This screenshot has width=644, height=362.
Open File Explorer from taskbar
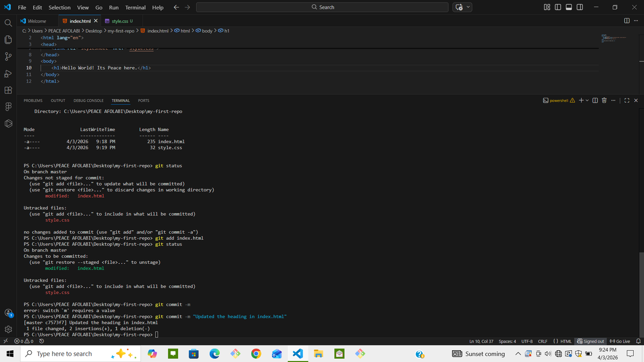click(x=318, y=353)
